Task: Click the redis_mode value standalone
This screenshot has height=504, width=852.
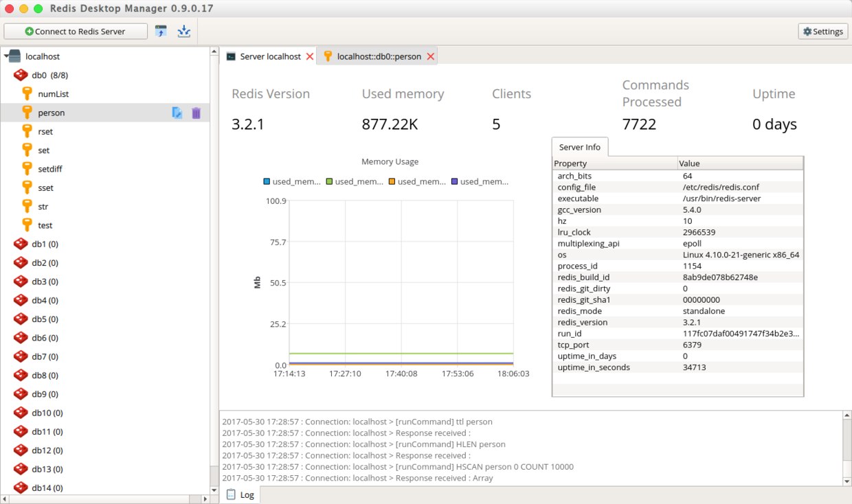Action: click(704, 311)
